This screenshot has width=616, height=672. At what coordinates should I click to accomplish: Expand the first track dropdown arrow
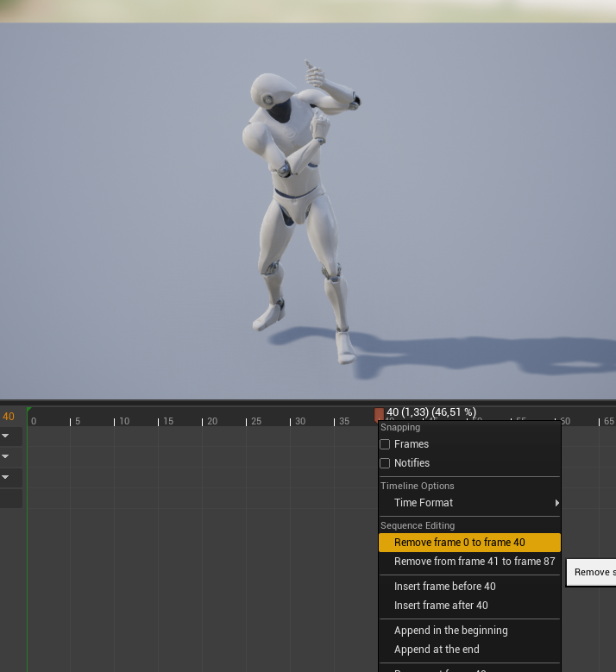pyautogui.click(x=5, y=436)
